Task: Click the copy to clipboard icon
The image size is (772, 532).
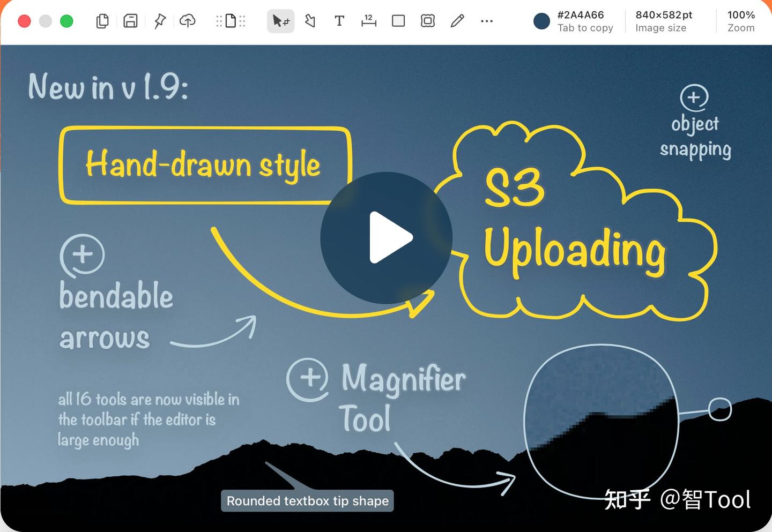Action: click(102, 21)
